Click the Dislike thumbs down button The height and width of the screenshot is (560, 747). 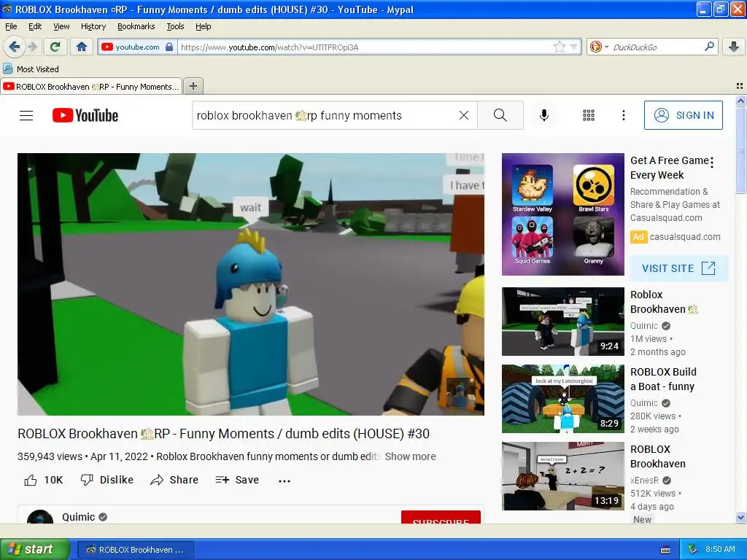click(107, 480)
